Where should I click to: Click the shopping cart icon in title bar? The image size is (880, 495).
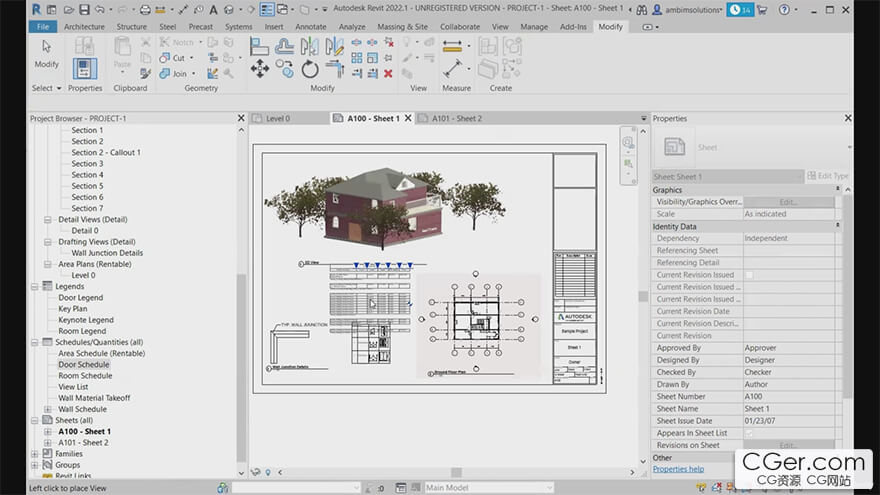click(x=762, y=10)
